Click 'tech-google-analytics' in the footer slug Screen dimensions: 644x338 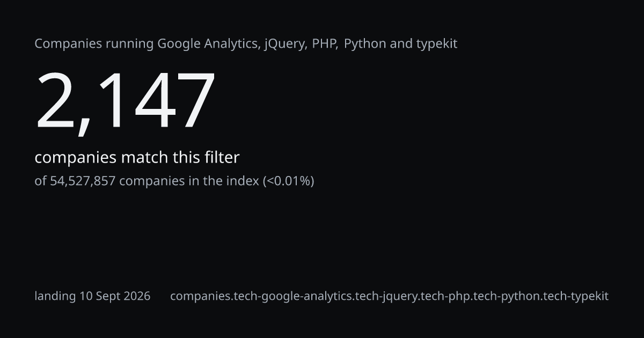coord(293,296)
